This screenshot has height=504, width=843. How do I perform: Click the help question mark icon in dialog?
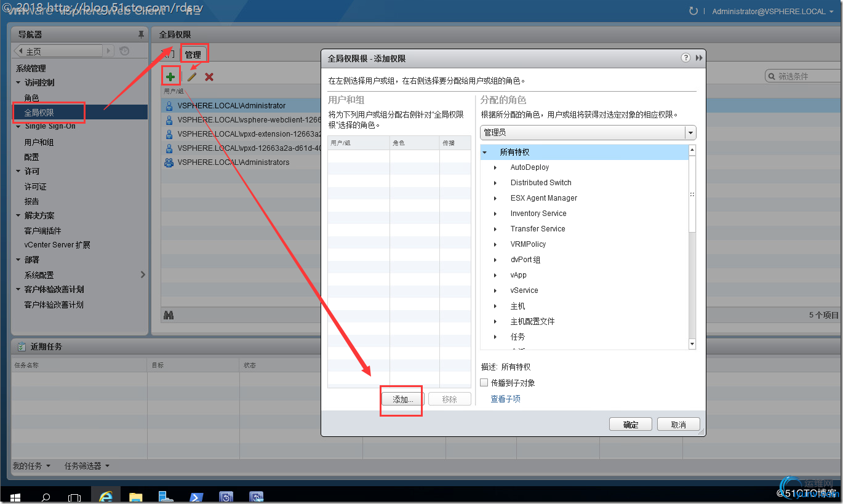pyautogui.click(x=685, y=58)
